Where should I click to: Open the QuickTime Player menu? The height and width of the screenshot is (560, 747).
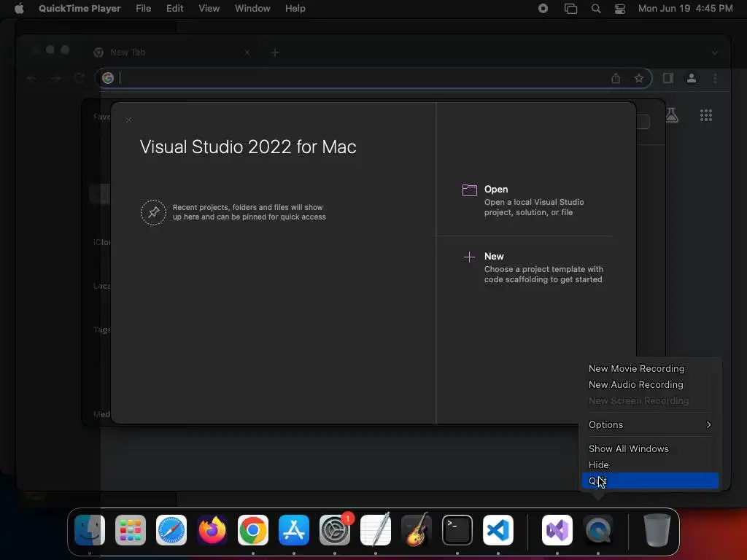[80, 9]
